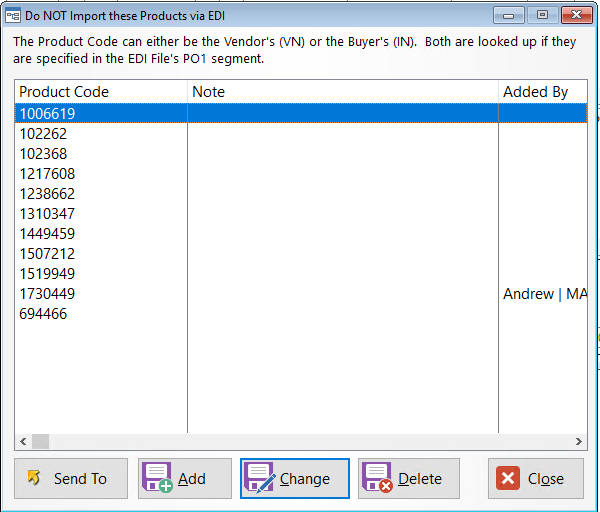Click the window title bar application icon

(13, 16)
